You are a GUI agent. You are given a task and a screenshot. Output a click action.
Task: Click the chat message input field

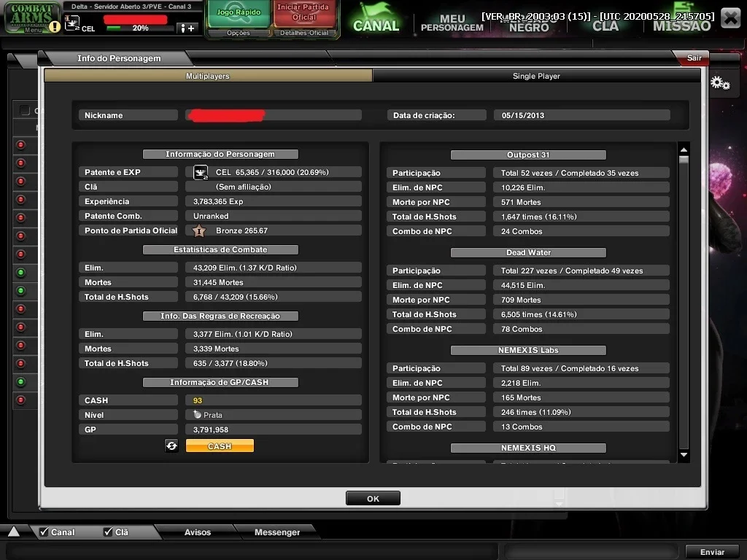coord(252,551)
